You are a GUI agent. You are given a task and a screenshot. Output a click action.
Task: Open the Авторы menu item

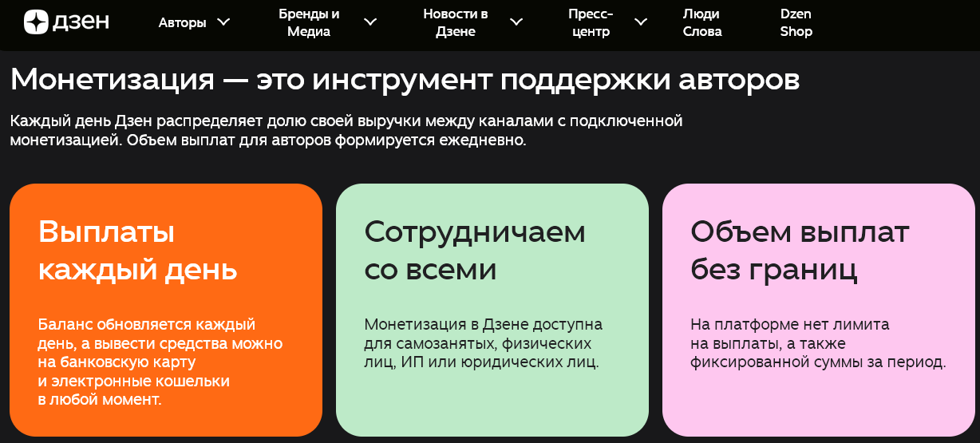point(182,22)
